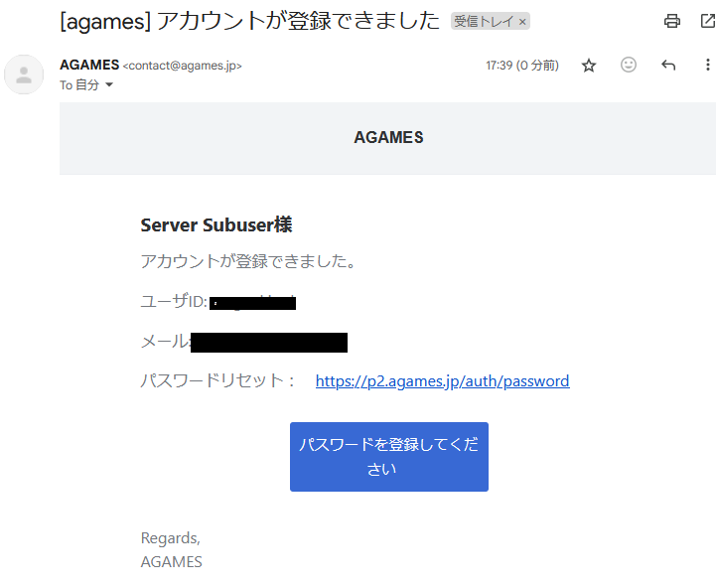Viewport: 716px width, 588px height.
Task: Select the contact@agames.jp sender address
Action: coord(182,66)
